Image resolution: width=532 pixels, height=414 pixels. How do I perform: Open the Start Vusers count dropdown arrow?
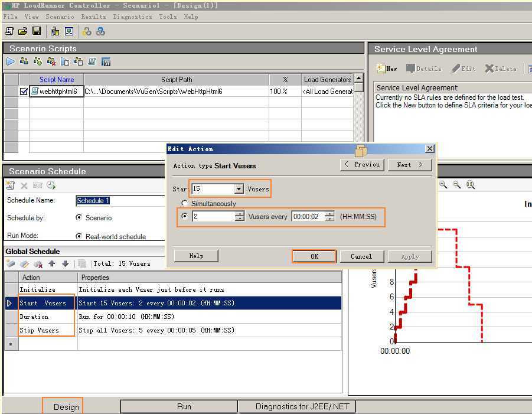pos(239,188)
